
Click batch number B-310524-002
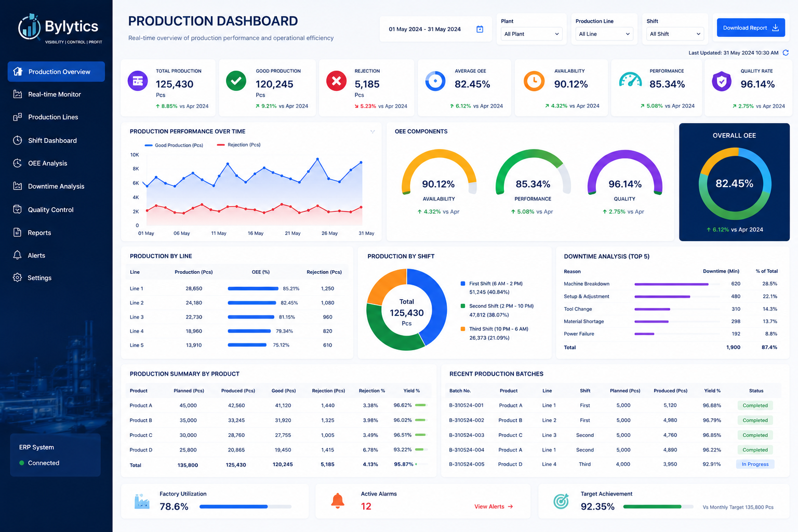click(467, 420)
